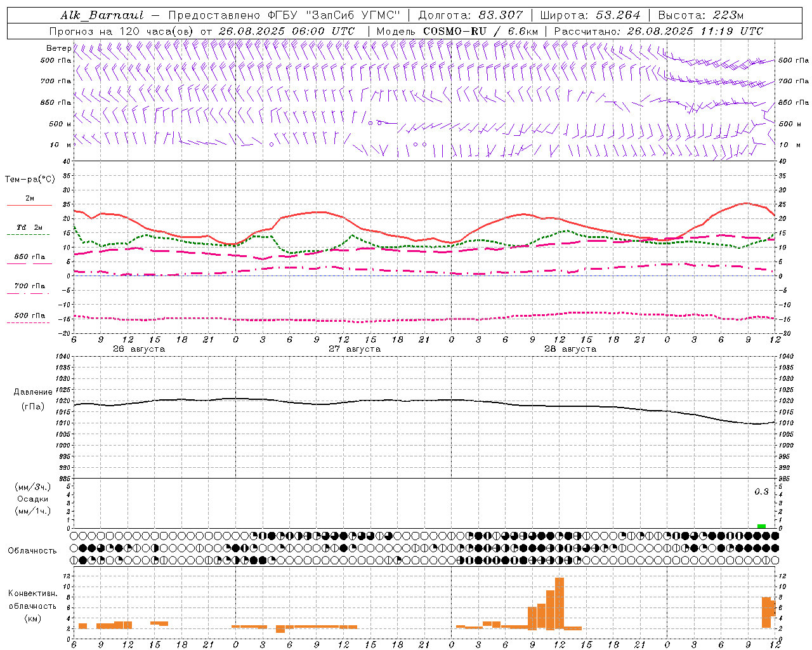Select the 'Долгота: 83.307' header field
Viewport: 812px width, 650px height.
point(471,15)
